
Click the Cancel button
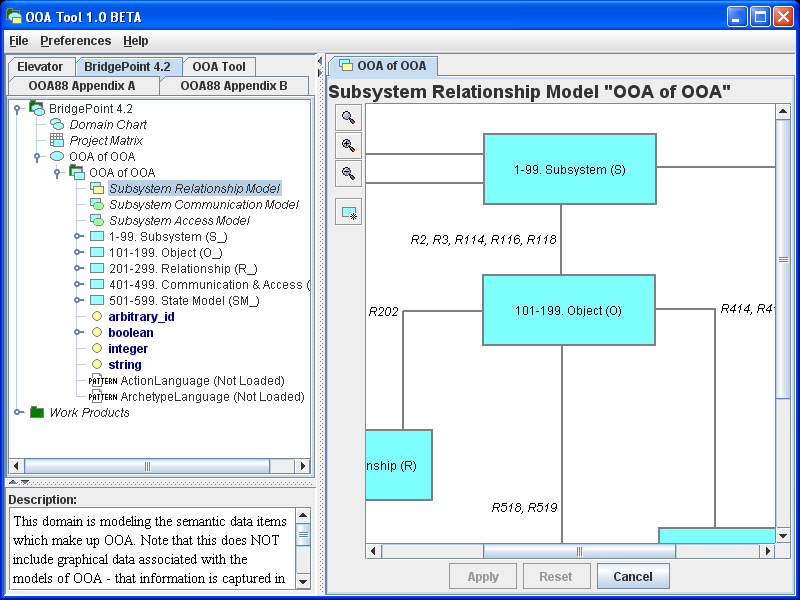(x=633, y=577)
